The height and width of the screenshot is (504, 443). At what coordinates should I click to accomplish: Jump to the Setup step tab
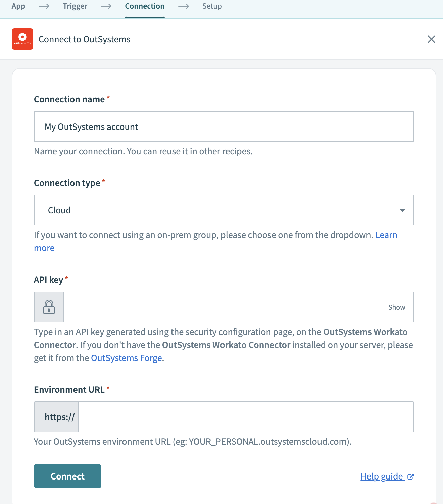point(212,6)
